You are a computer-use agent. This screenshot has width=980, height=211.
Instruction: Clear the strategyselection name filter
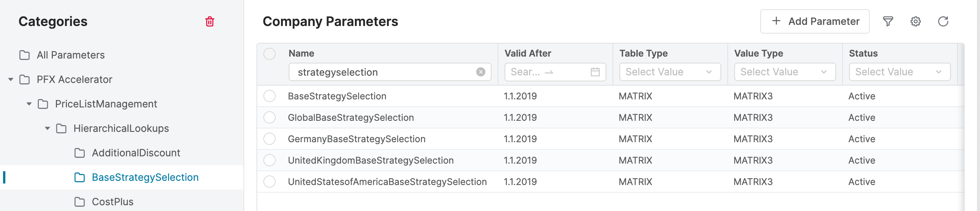tap(480, 72)
